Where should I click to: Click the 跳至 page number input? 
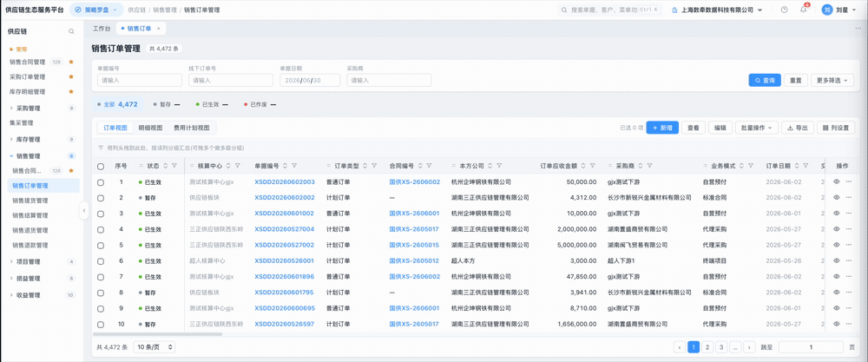[x=811, y=347]
